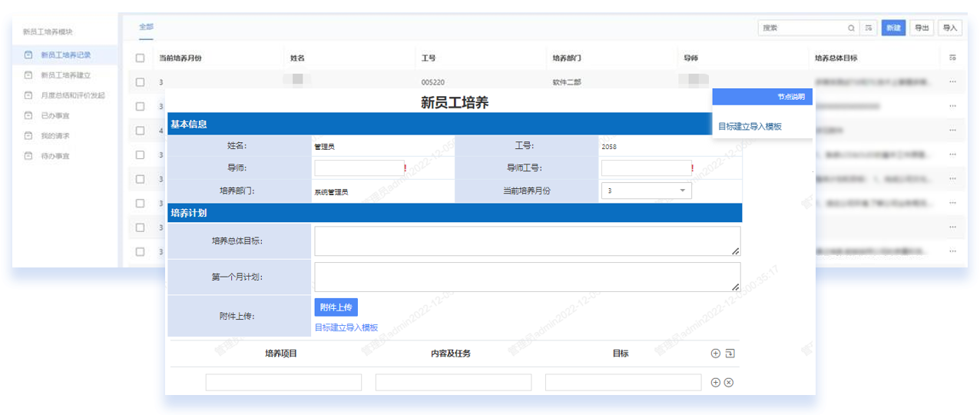The width and height of the screenshot is (980, 415).
Task: Open 月度总结和评价发起 in the sidebar
Action: 73,95
